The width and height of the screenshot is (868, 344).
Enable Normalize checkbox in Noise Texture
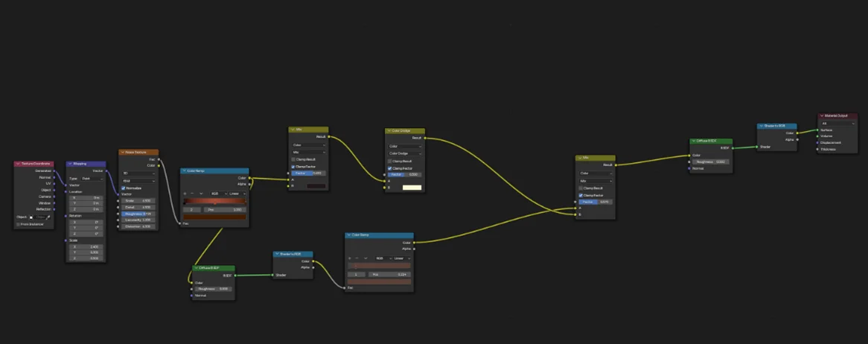[x=124, y=188]
